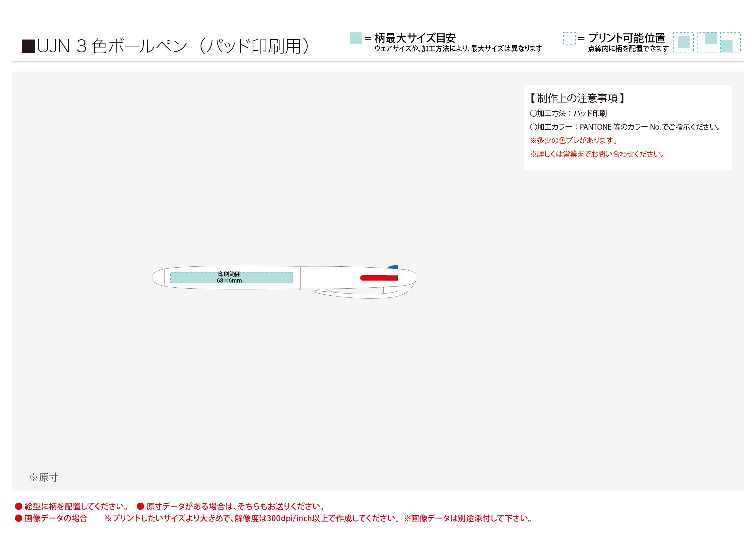
Task: Click the pen tip cone at the left end
Action: click(x=159, y=277)
